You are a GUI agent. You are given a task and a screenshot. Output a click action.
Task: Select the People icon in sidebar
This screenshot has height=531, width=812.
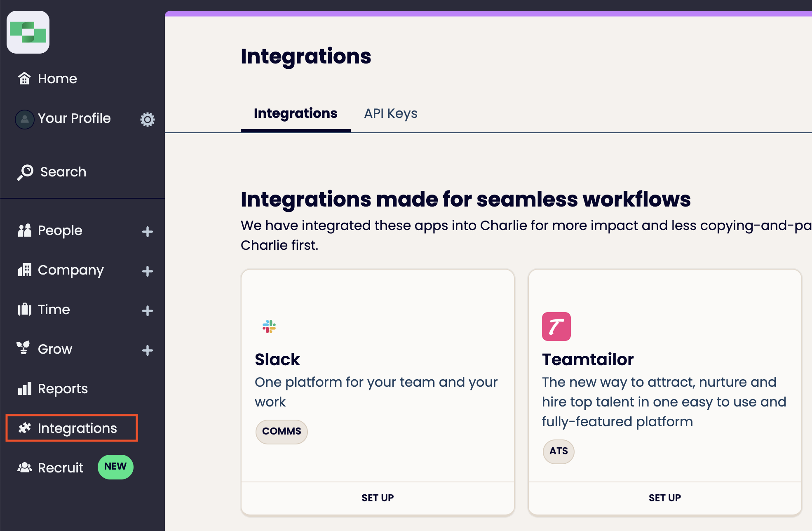[24, 230]
